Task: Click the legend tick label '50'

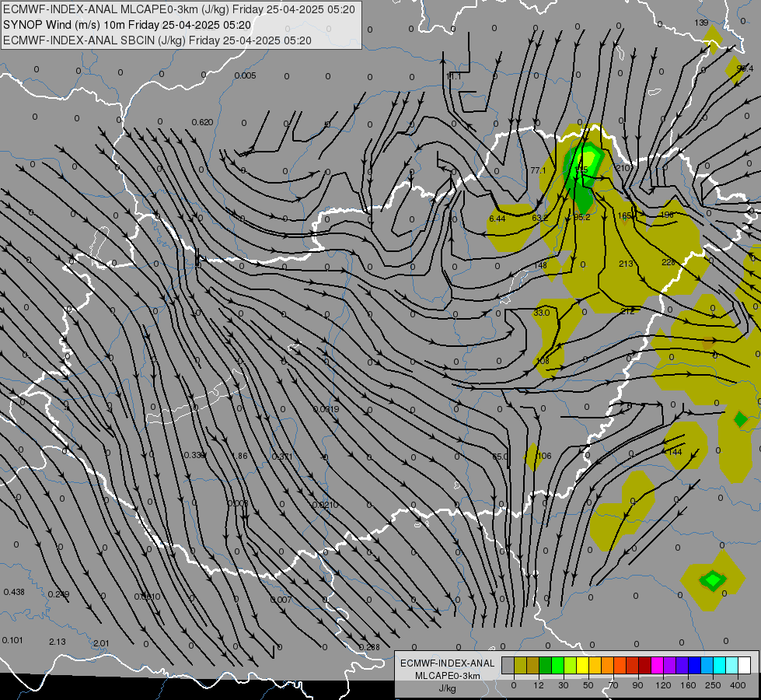Action: pos(588,685)
